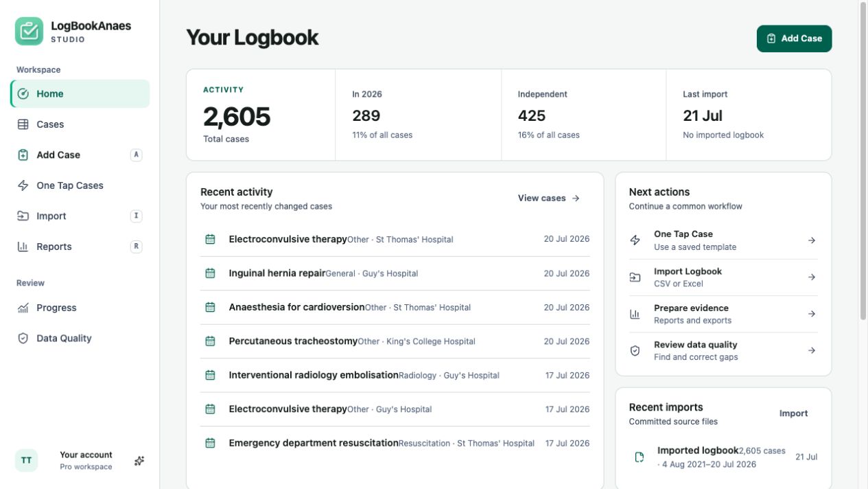868x489 pixels.
Task: Click the Import button in Recent imports
Action: coord(793,413)
